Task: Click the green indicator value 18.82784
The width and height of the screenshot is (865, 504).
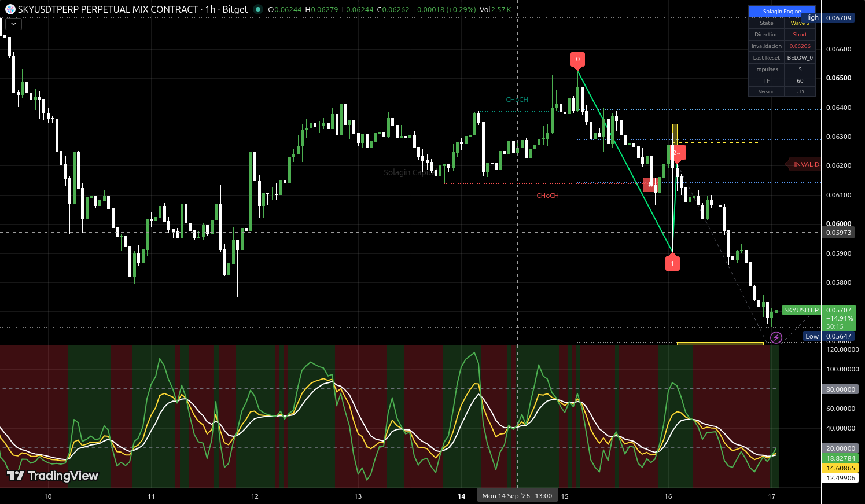Action: pos(840,458)
